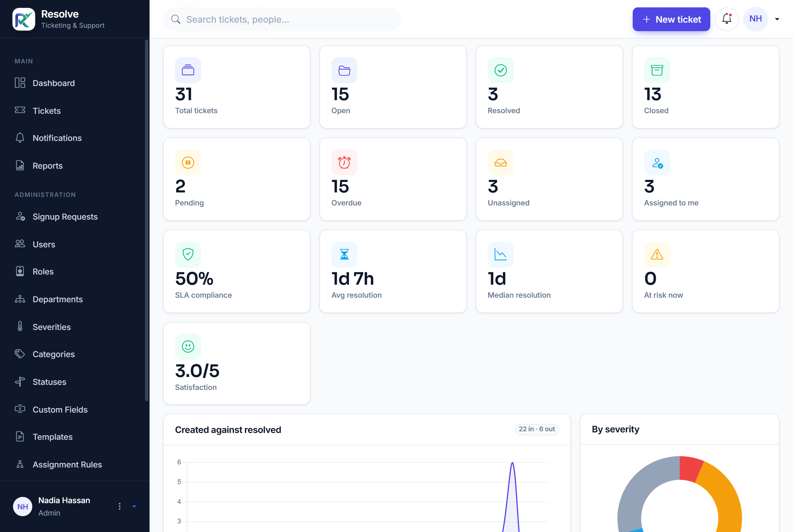
Task: Open the three-dot menu beside Nadia Hassan
Action: point(120,506)
